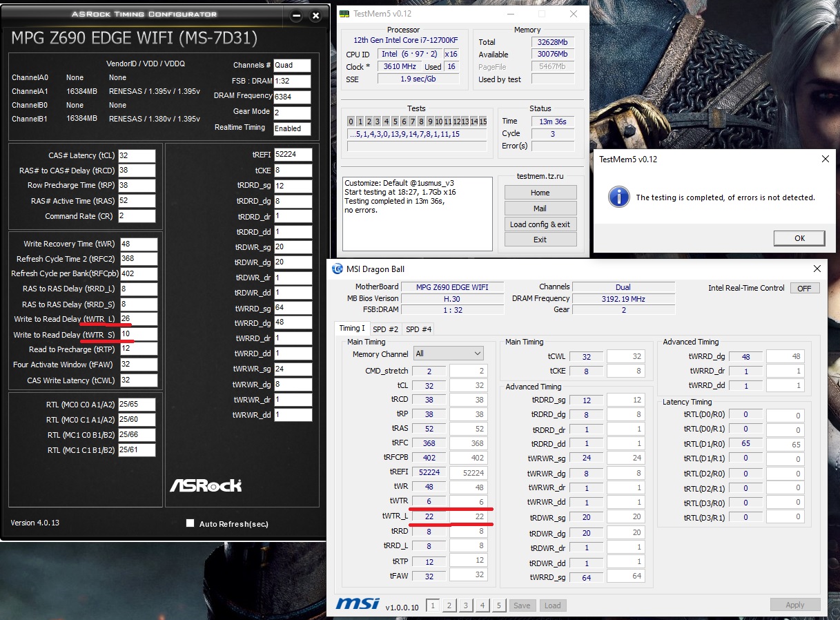Select profile slot 4 in MSI Dragon Ball

pos(482,606)
